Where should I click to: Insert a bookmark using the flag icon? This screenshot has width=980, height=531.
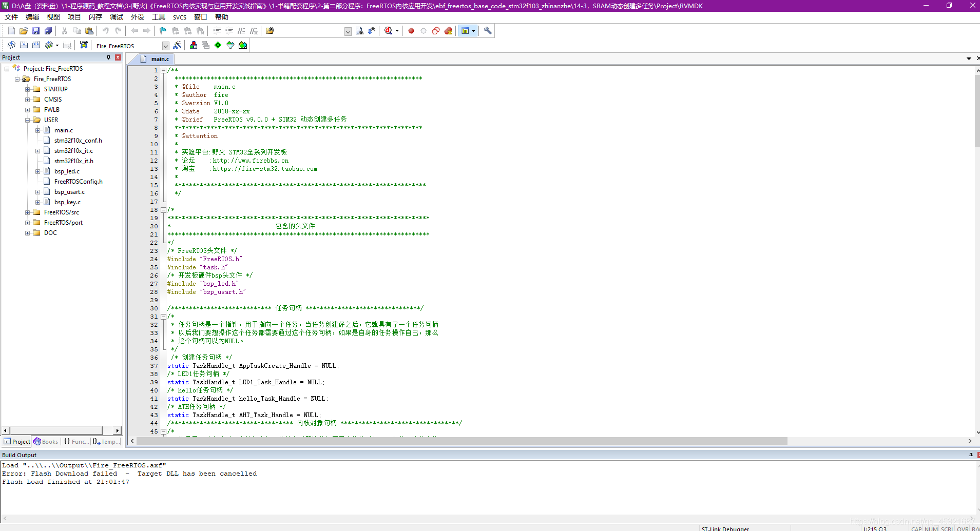coord(163,31)
